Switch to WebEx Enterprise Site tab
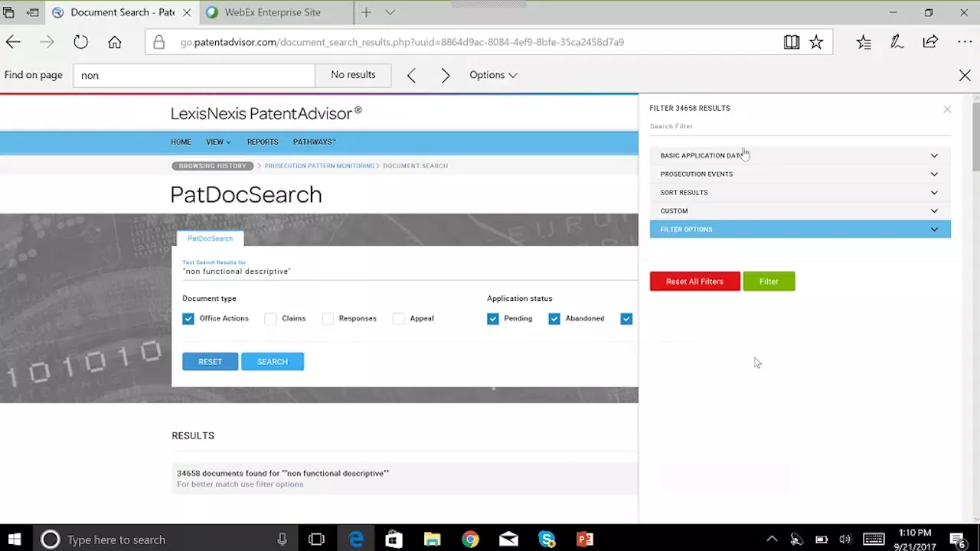980x551 pixels. (273, 12)
